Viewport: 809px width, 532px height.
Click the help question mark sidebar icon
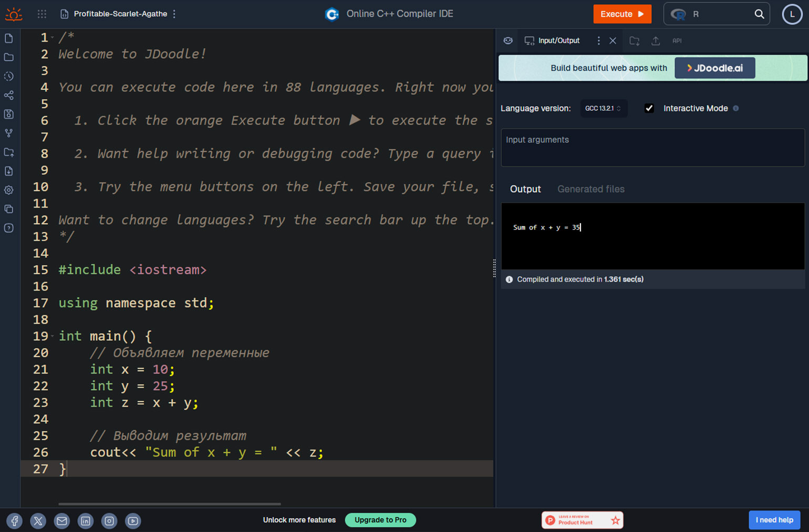click(x=9, y=228)
